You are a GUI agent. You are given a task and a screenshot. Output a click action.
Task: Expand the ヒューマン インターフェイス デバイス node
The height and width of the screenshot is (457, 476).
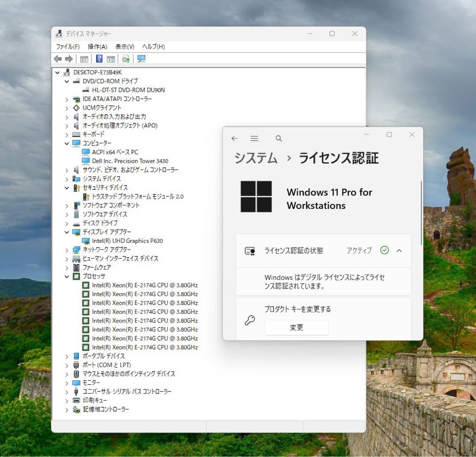(67, 259)
